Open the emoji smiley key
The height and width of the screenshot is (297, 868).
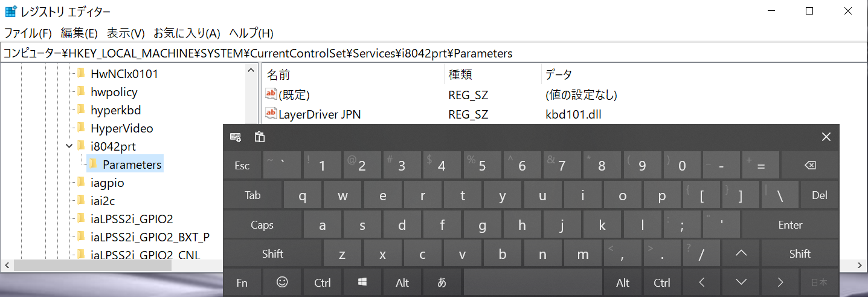[282, 282]
